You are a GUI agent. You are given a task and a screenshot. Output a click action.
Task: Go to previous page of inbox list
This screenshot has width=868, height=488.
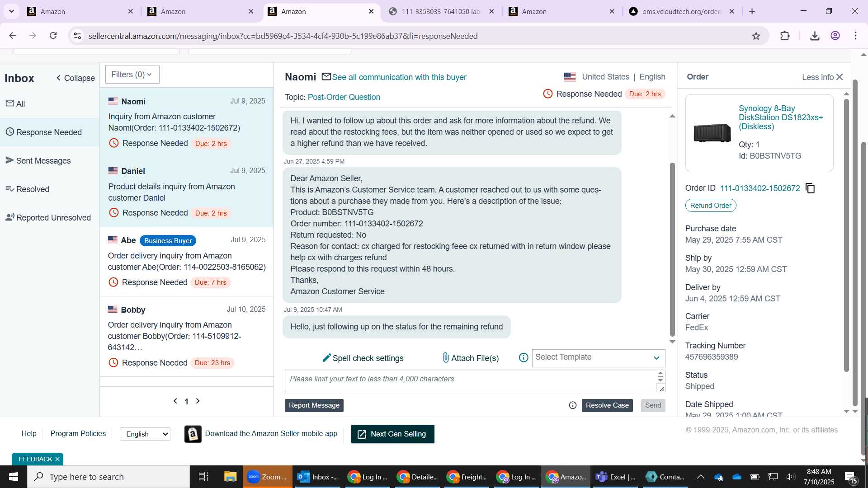coord(175,401)
